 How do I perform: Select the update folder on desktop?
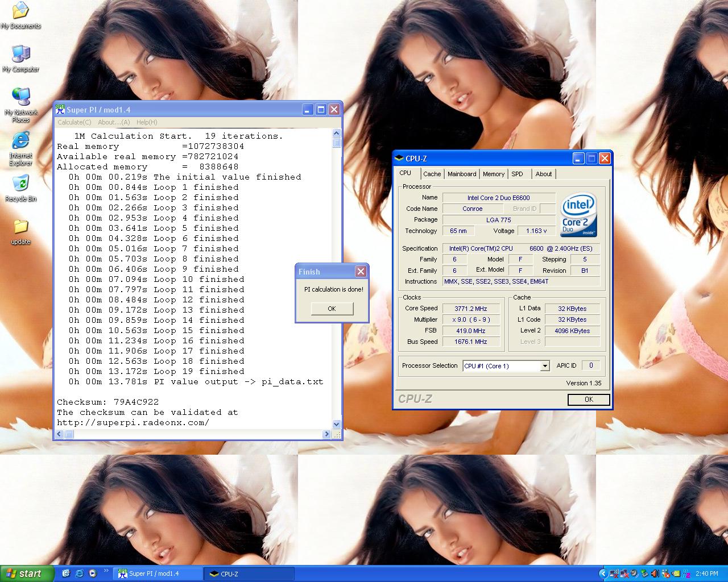point(20,232)
